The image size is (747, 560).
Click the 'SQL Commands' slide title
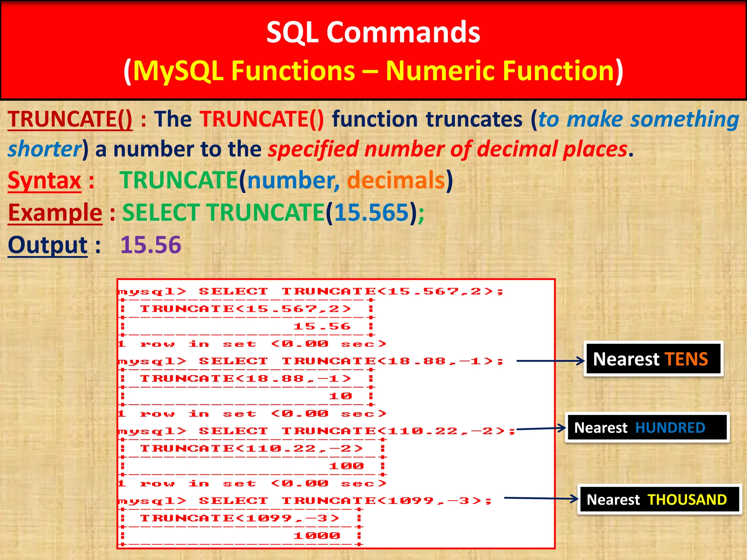click(x=373, y=32)
